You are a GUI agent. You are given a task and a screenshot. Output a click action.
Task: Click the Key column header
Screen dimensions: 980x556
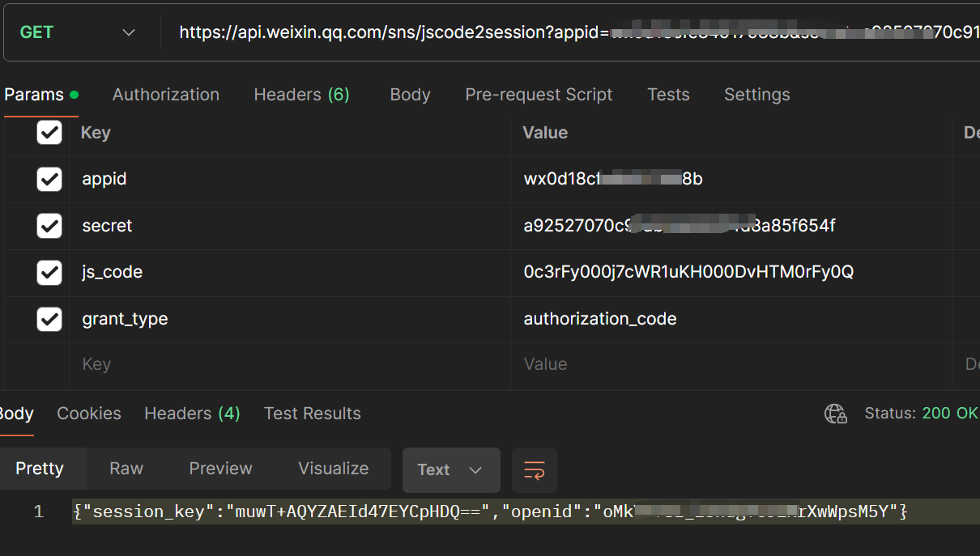tap(96, 133)
